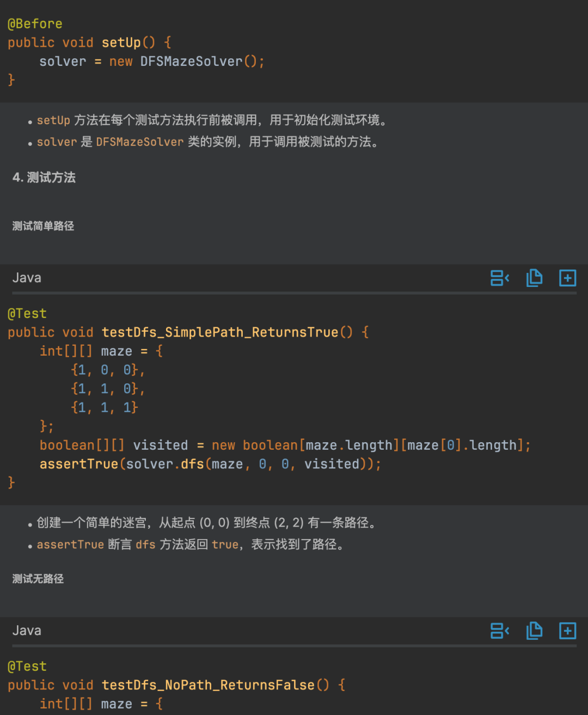This screenshot has height=715, width=588.
Task: Click inline code 'setUp' in the bullet list
Action: (53, 120)
